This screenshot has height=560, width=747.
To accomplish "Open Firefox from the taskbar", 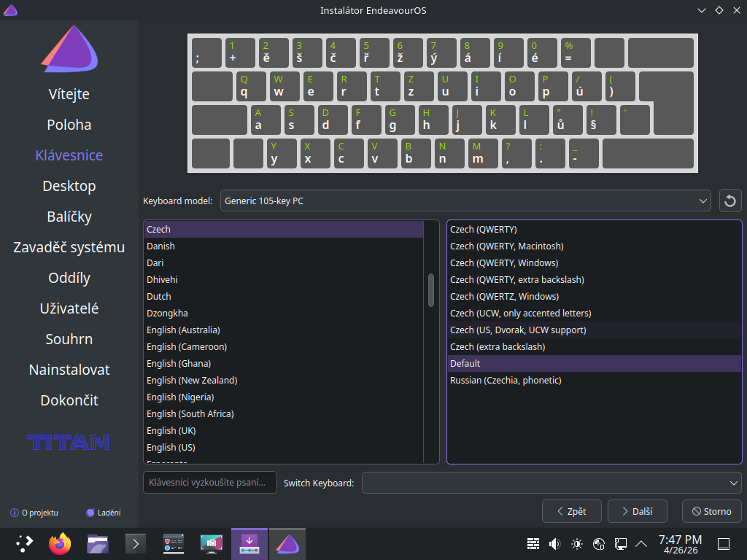I will click(60, 543).
